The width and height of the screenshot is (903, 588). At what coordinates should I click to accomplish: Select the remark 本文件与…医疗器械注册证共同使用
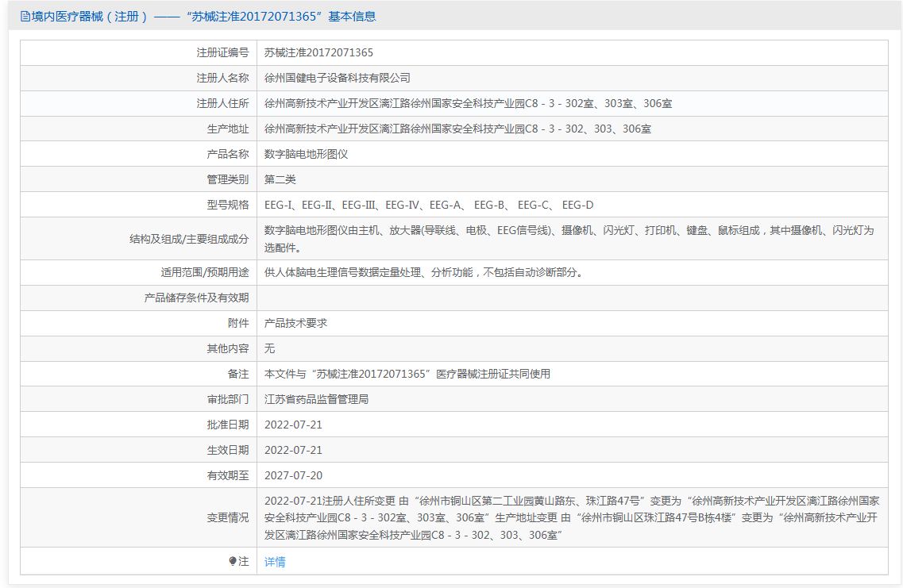click(407, 374)
